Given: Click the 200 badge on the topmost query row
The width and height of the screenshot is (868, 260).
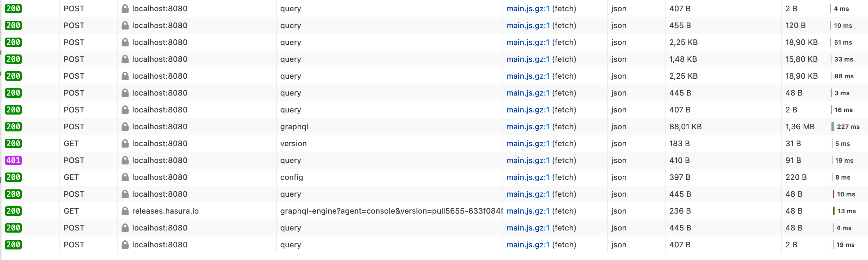Looking at the screenshot, I should point(13,8).
